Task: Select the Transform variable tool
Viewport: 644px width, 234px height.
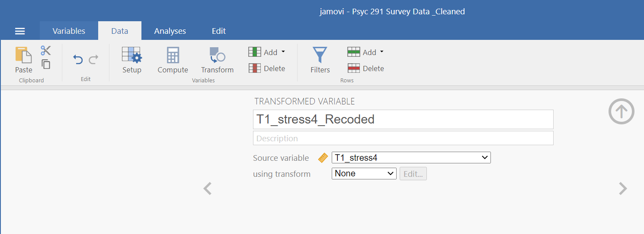Action: 217,60
